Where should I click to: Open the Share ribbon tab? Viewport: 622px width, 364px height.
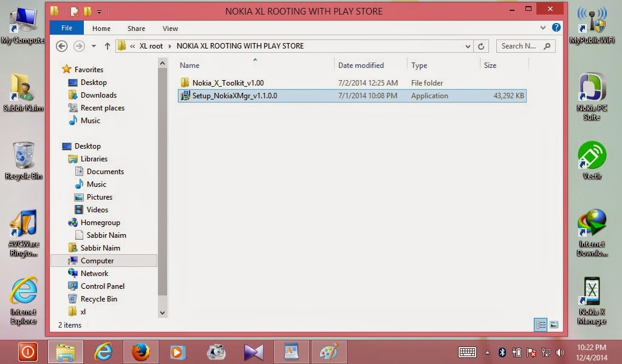[x=136, y=29]
